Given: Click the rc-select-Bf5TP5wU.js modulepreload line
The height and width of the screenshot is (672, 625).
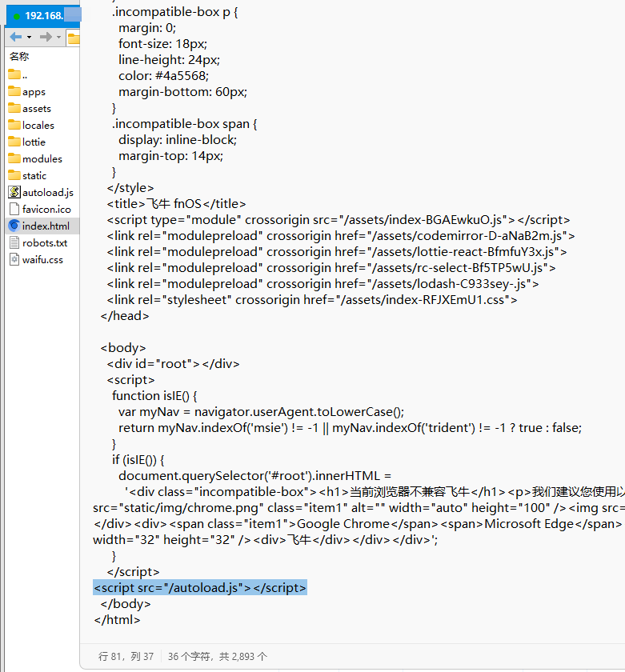Looking at the screenshot, I should (331, 268).
